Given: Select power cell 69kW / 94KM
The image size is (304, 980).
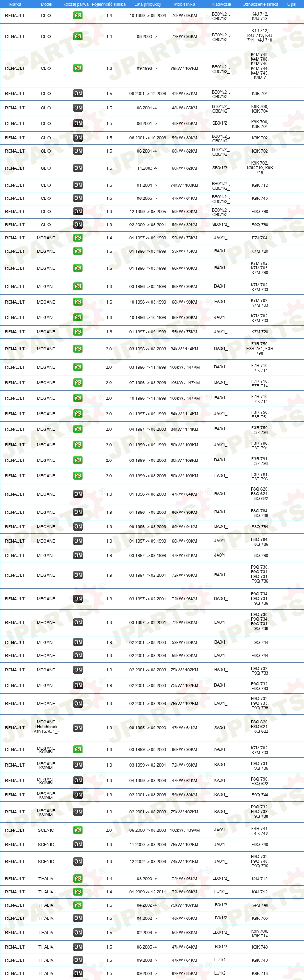Looking at the screenshot, I should tap(184, 527).
